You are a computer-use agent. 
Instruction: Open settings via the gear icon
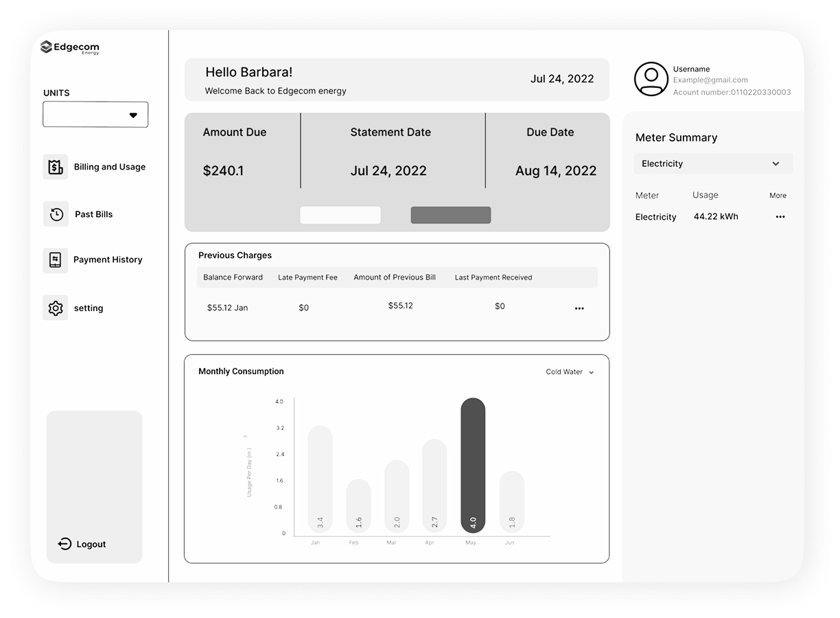(56, 308)
